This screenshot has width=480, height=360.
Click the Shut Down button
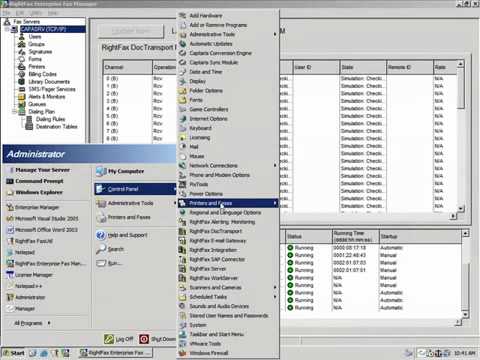157,339
